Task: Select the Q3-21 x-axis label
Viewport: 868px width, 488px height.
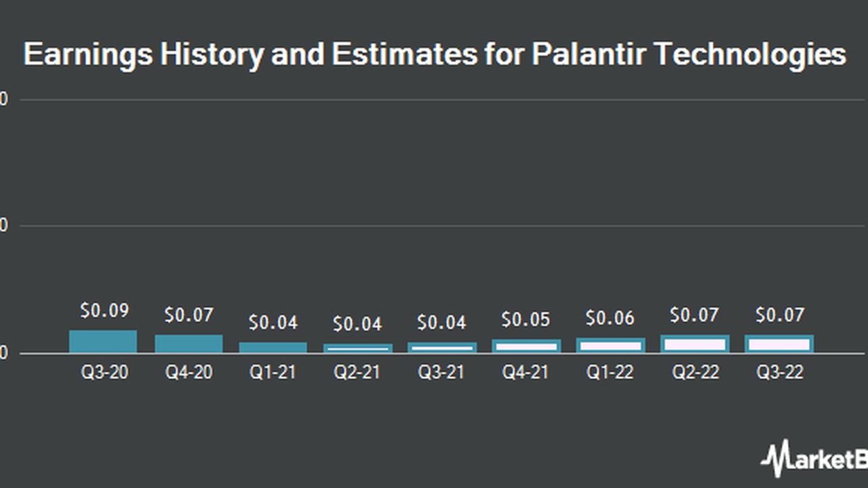Action: point(442,373)
